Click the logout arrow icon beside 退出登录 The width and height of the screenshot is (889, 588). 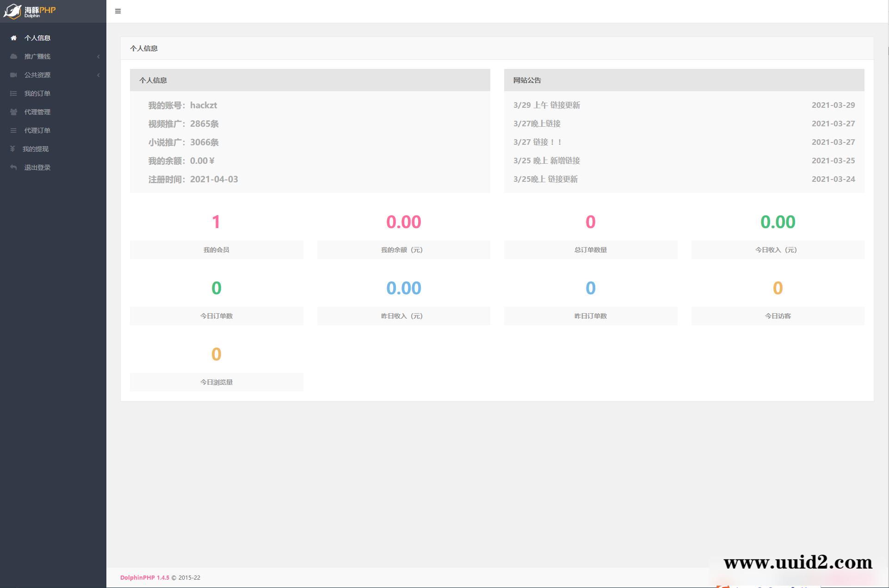pyautogui.click(x=13, y=167)
